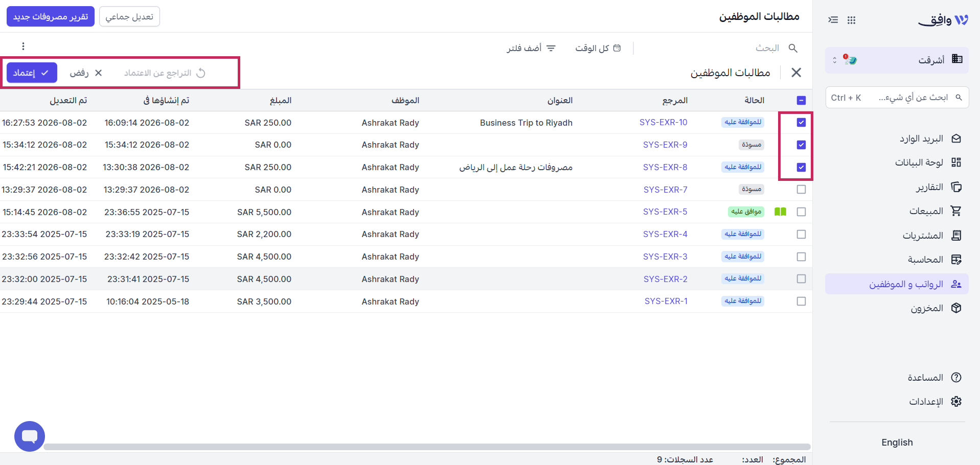This screenshot has width=980, height=465.
Task: Click the notification icon in company switcher
Action: [850, 60]
